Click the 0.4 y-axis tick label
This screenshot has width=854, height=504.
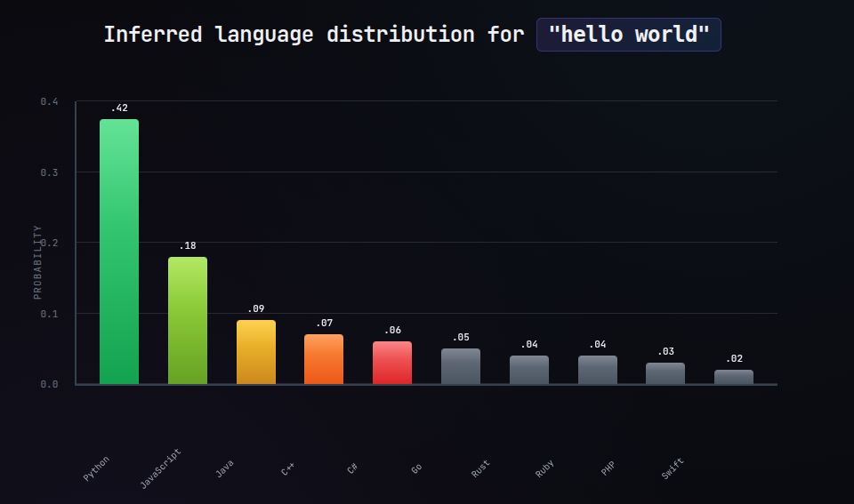49,102
